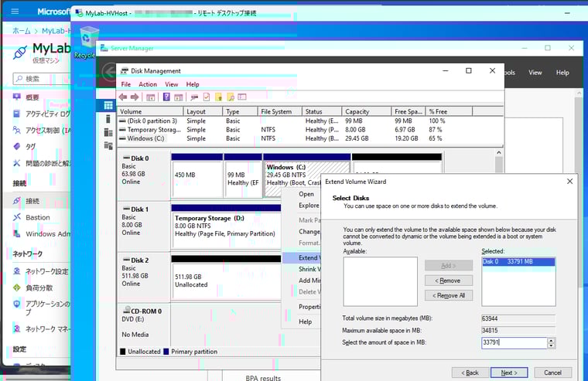Screen dimensions: 588x381
Task: Open Bastion in the Azure sidebar
Action: point(37,217)
